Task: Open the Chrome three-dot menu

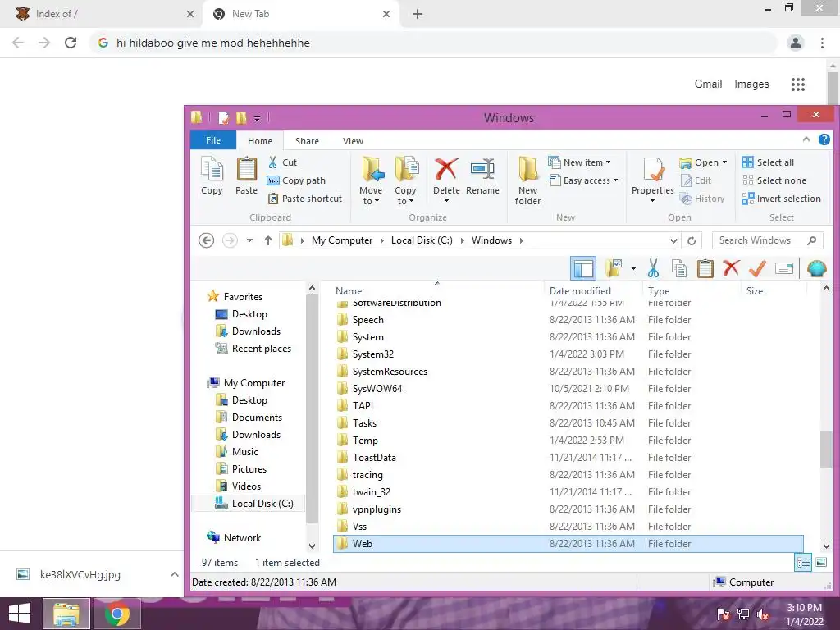Action: pos(822,43)
